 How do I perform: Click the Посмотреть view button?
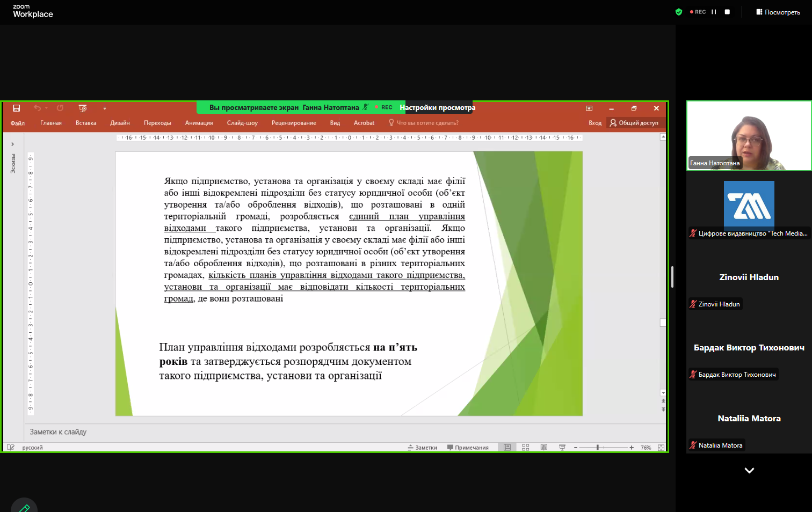click(778, 12)
